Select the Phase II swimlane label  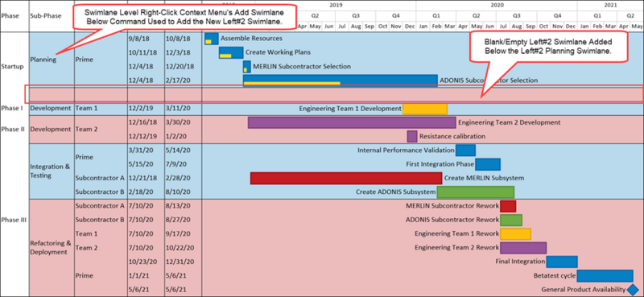[12, 129]
